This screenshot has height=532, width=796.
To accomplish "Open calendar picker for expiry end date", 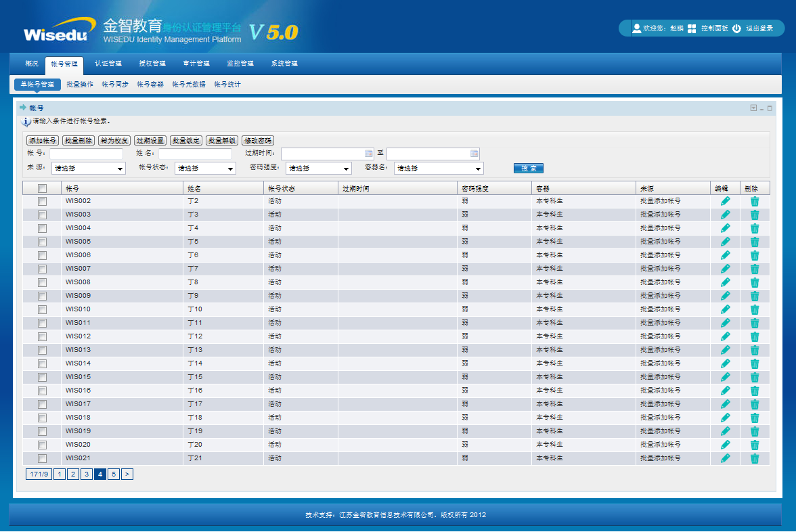I will (x=474, y=154).
